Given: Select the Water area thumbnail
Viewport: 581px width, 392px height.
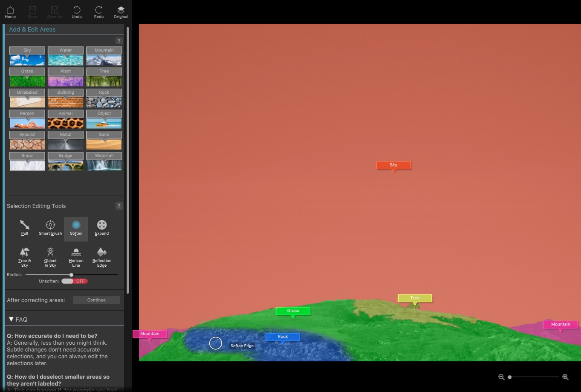Looking at the screenshot, I should (66, 56).
